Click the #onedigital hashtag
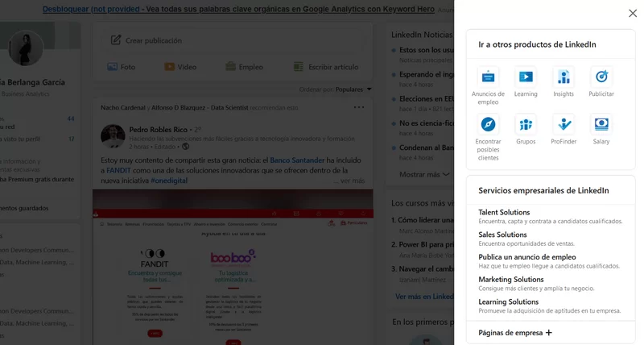This screenshot has width=644, height=345. (x=169, y=181)
